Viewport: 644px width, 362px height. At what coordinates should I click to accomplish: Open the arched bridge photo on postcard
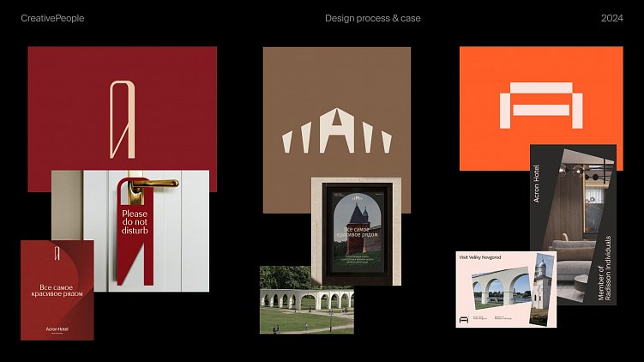501,289
